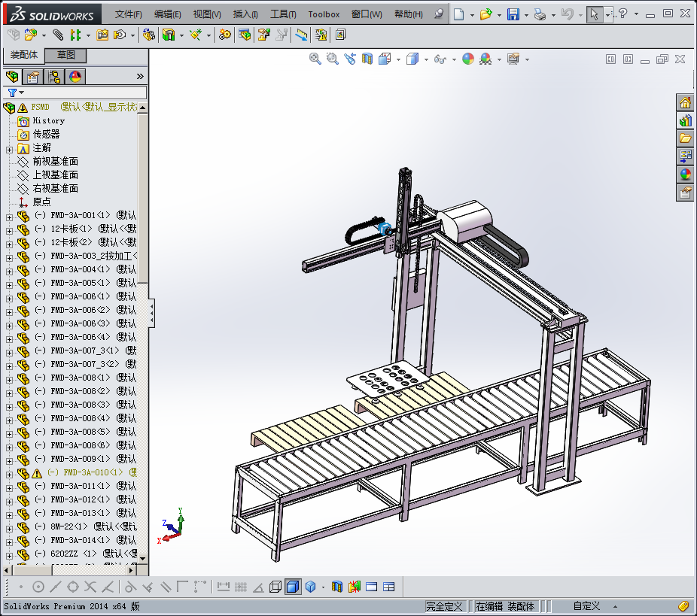Image resolution: width=697 pixels, height=616 pixels.
Task: Toggle the Select arrow tool
Action: (x=595, y=14)
